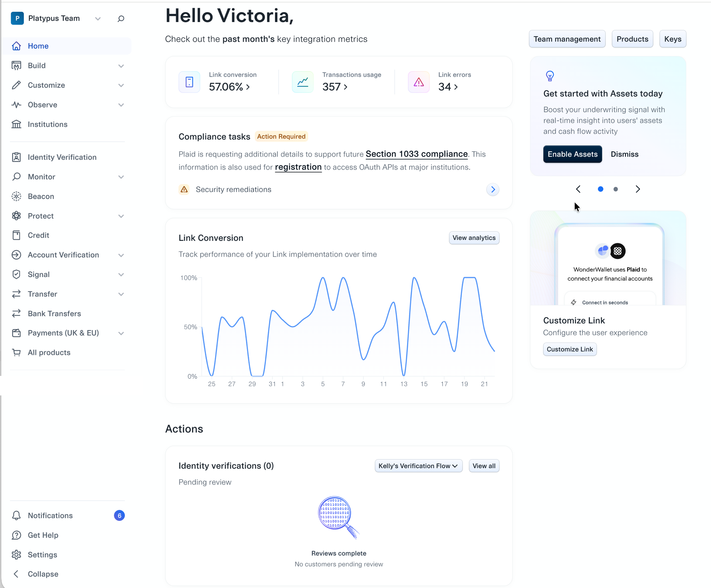The width and height of the screenshot is (711, 588).
Task: Select the first carousel dot
Action: 600,189
